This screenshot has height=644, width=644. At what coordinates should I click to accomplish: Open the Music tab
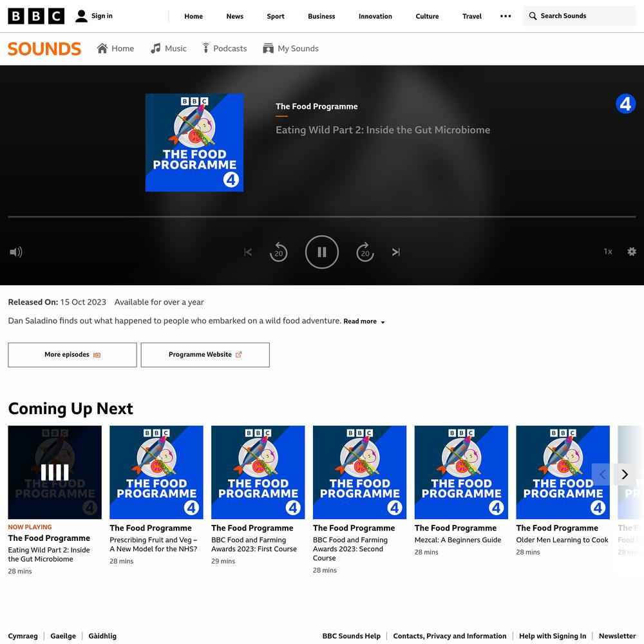coord(168,48)
